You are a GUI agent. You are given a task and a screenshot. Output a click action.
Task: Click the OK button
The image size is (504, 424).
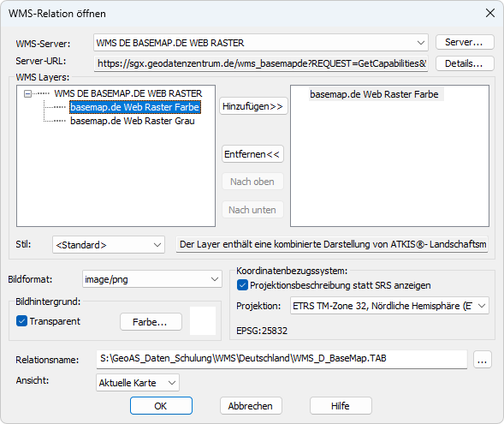[x=161, y=406]
